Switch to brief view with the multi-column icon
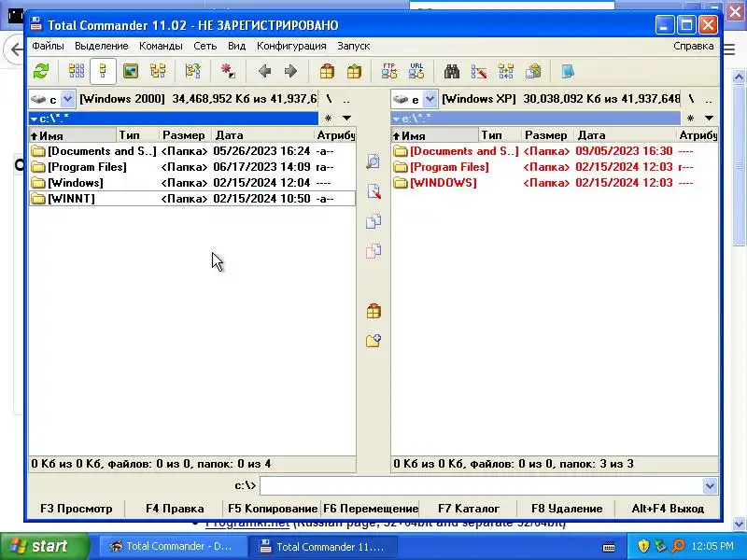This screenshot has height=560, width=747. (77, 72)
